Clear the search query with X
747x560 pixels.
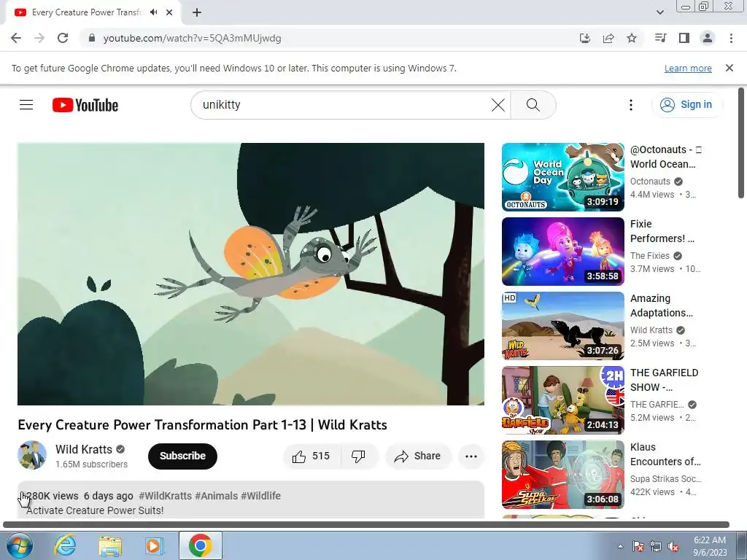[498, 105]
